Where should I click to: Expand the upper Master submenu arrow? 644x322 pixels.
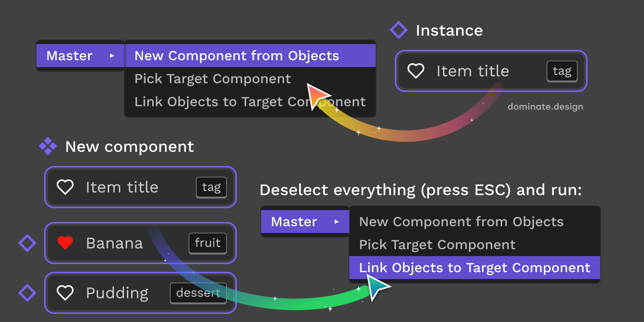(x=112, y=56)
